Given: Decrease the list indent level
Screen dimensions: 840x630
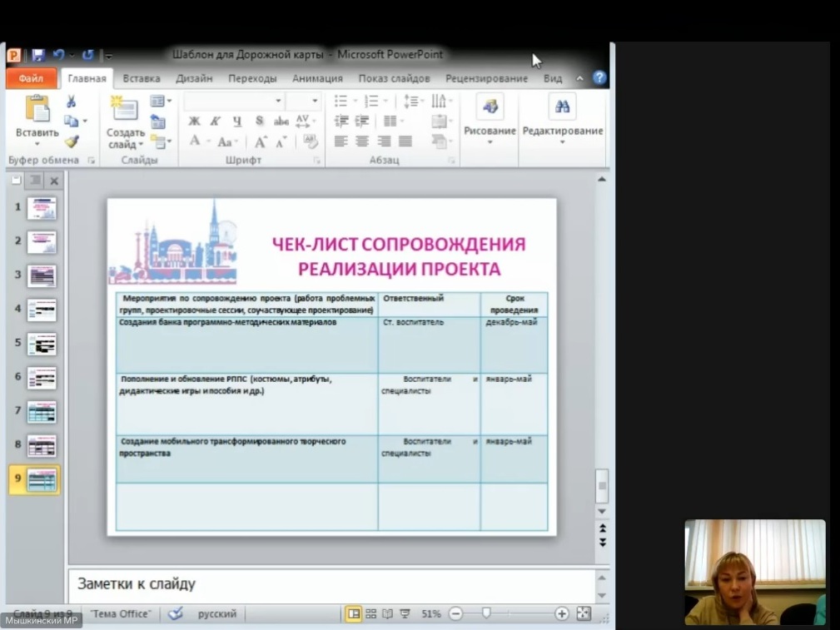Looking at the screenshot, I should point(341,121).
